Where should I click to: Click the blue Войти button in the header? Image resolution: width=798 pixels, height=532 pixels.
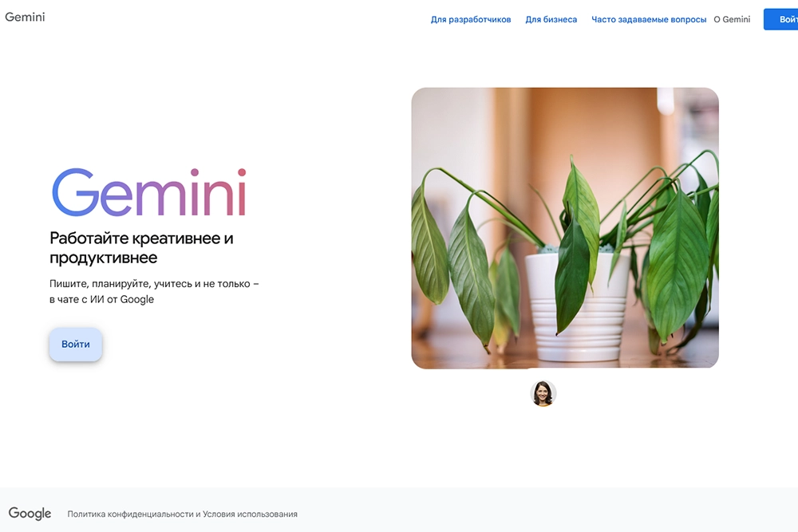781,19
